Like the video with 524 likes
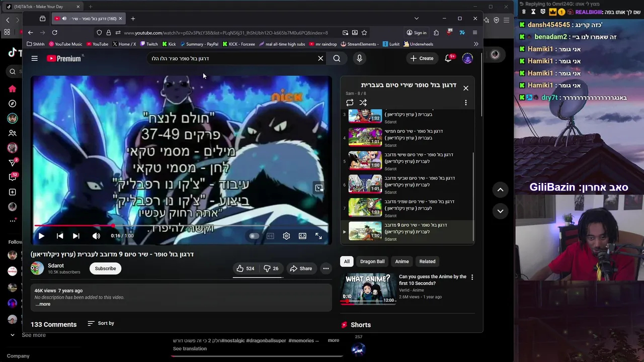This screenshot has width=644, height=362. [245, 268]
